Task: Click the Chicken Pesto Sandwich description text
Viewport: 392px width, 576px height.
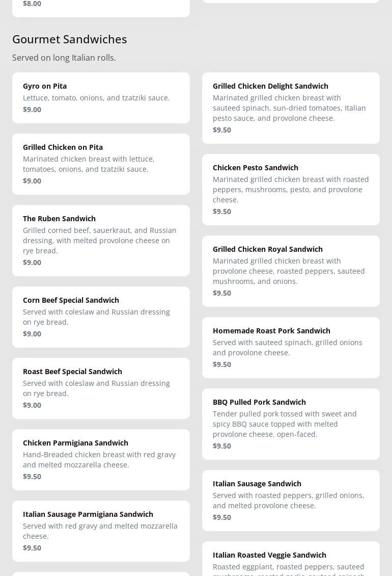Action: click(x=291, y=190)
